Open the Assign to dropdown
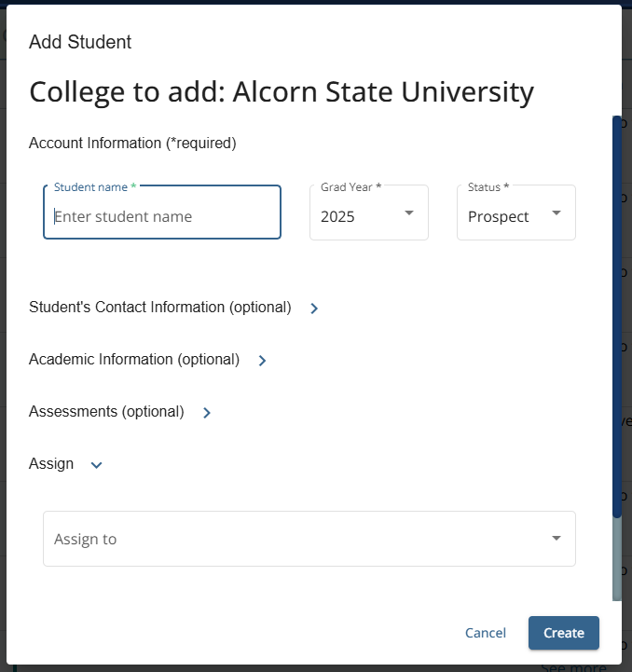The width and height of the screenshot is (632, 672). tap(309, 539)
